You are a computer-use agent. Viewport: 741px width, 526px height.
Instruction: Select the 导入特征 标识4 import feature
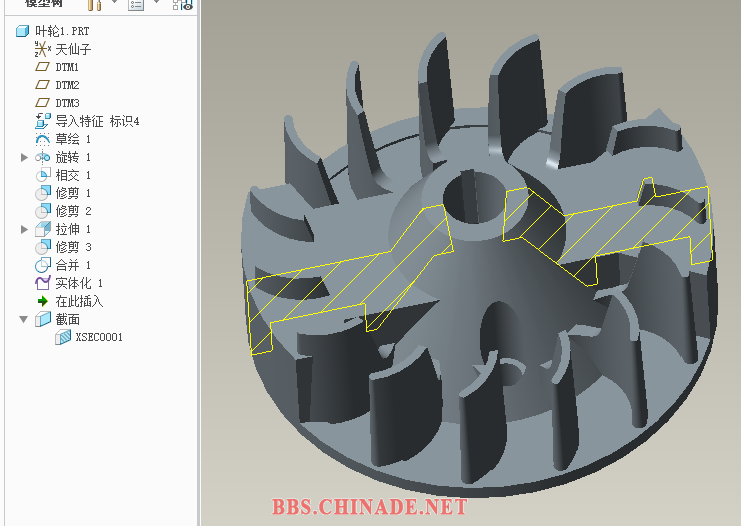96,121
